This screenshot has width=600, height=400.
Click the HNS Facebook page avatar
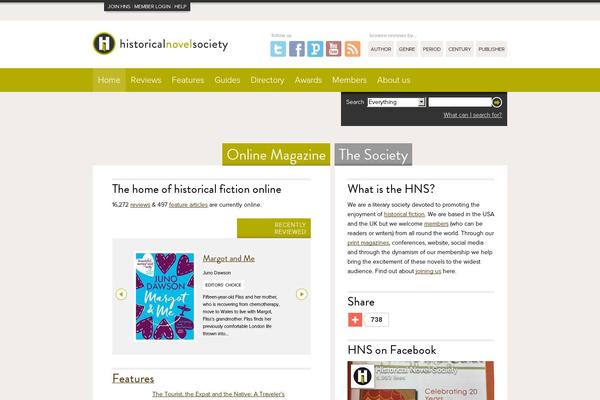coord(362,376)
